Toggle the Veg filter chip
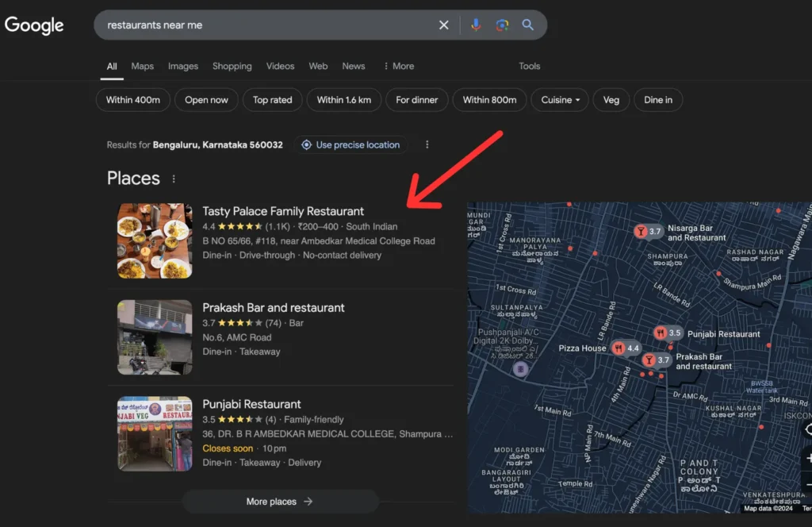The height and width of the screenshot is (527, 812). [611, 100]
